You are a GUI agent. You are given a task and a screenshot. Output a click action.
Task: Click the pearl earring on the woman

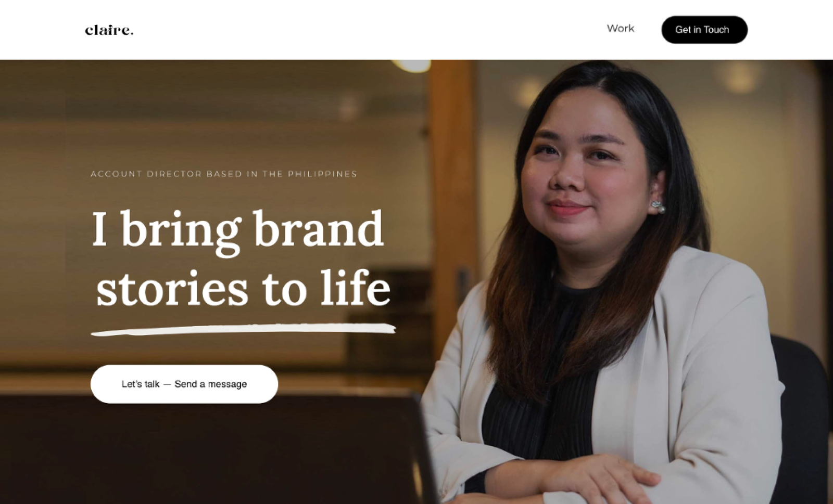(659, 207)
